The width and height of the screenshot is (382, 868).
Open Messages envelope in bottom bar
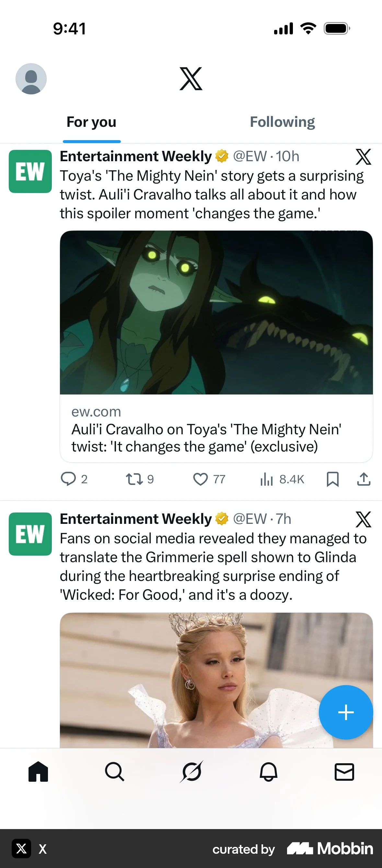click(x=344, y=772)
